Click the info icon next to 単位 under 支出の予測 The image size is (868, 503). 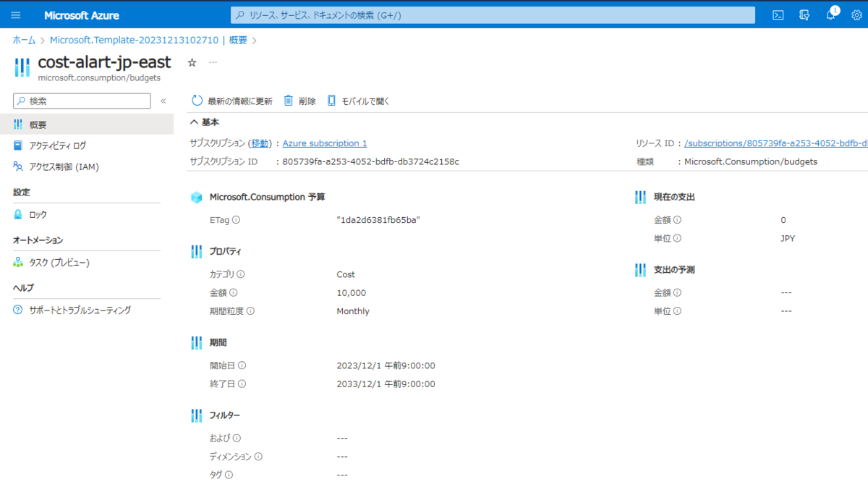tap(678, 311)
